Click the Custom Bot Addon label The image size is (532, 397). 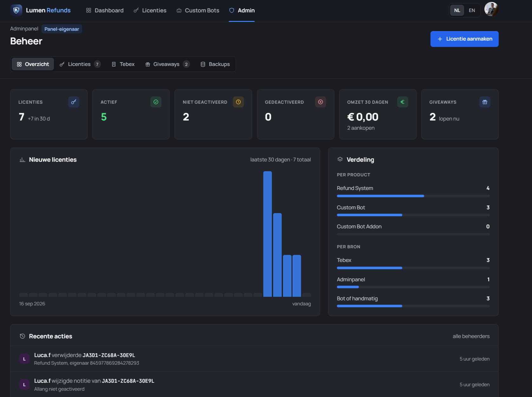(x=359, y=226)
